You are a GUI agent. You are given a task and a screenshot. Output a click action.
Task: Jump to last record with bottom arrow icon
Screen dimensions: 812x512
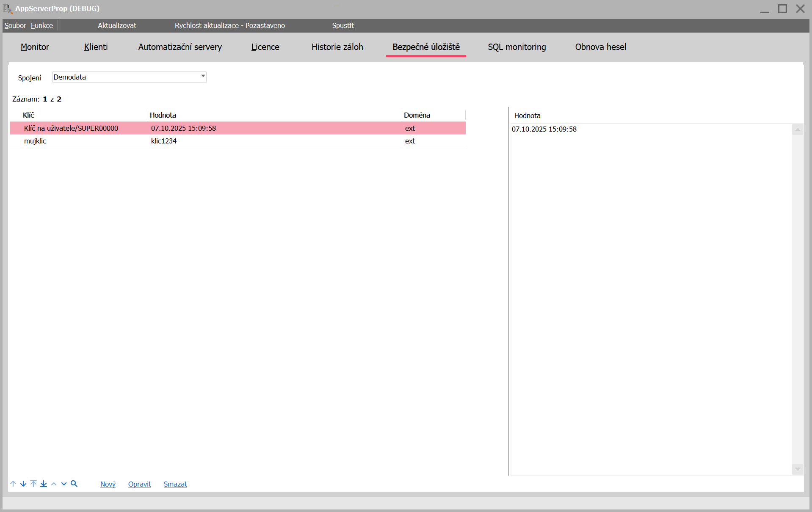pos(44,484)
